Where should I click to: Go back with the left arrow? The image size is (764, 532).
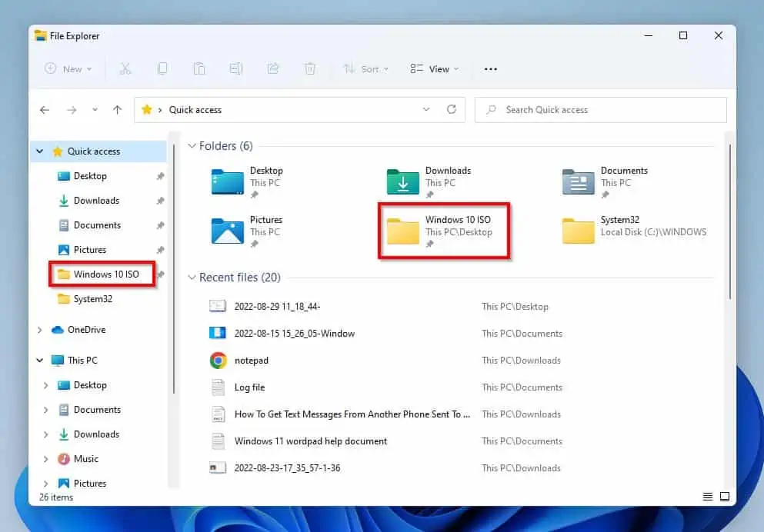[x=45, y=110]
